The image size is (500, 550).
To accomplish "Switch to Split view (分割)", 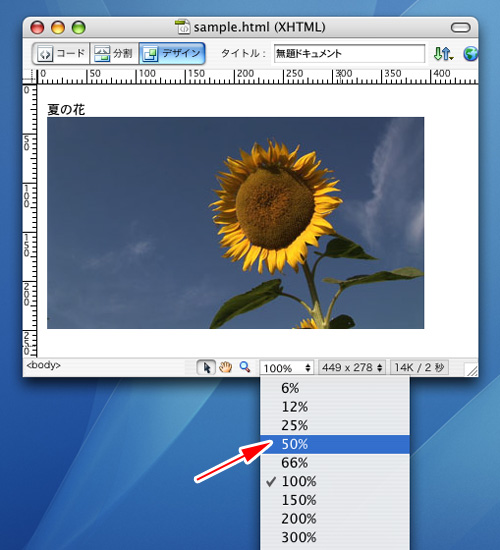I will (x=114, y=54).
